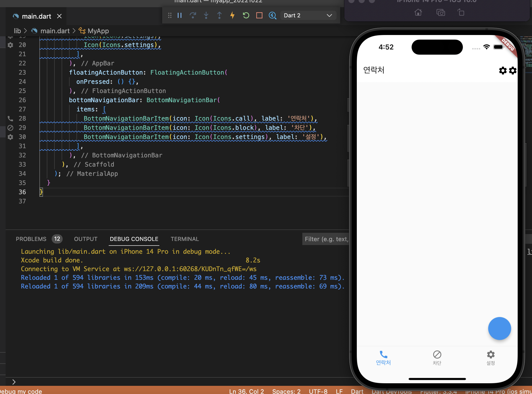
Task: Trigger Flutter Hot Reload lightning icon
Action: [x=232, y=16]
